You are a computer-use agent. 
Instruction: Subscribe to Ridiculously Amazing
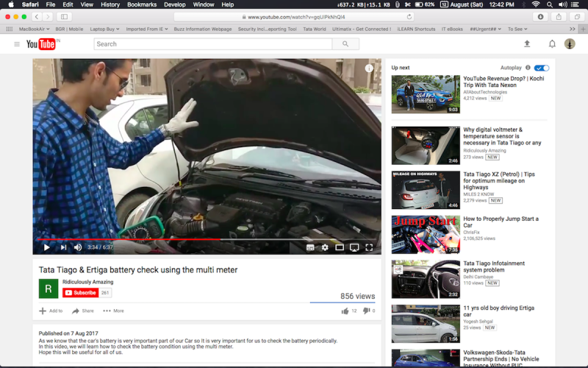[81, 292]
